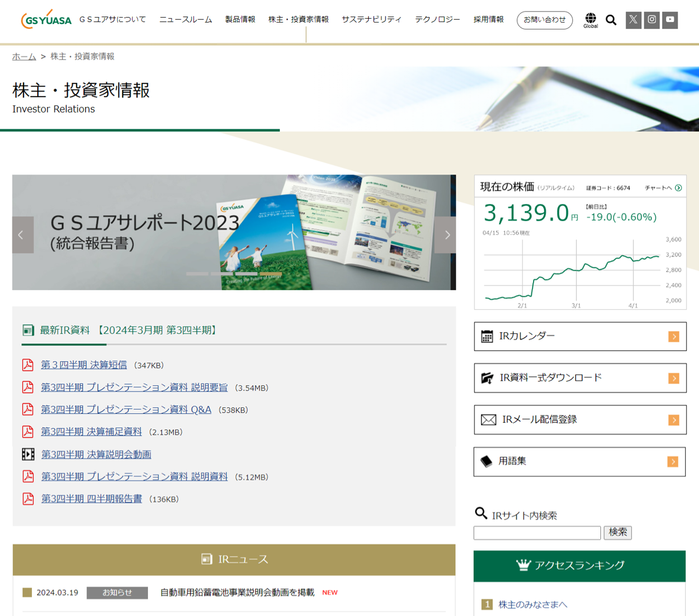Open 採用情報 menu

(x=489, y=19)
